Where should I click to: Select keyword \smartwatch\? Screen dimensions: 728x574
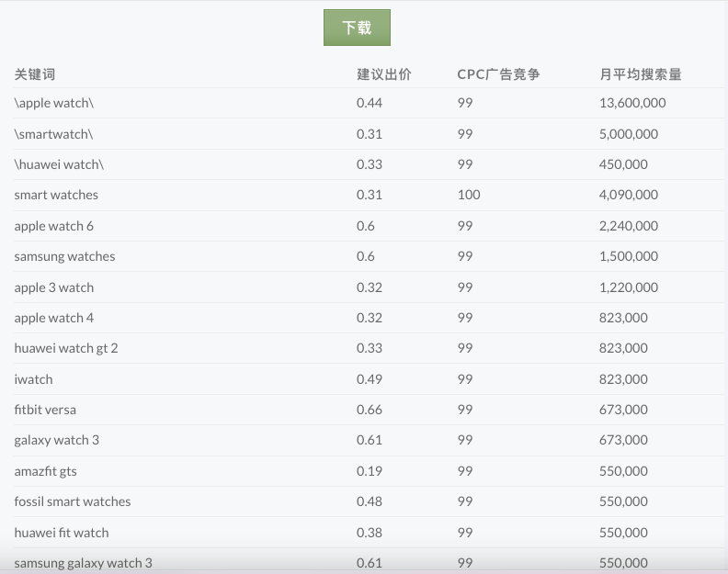(x=53, y=134)
